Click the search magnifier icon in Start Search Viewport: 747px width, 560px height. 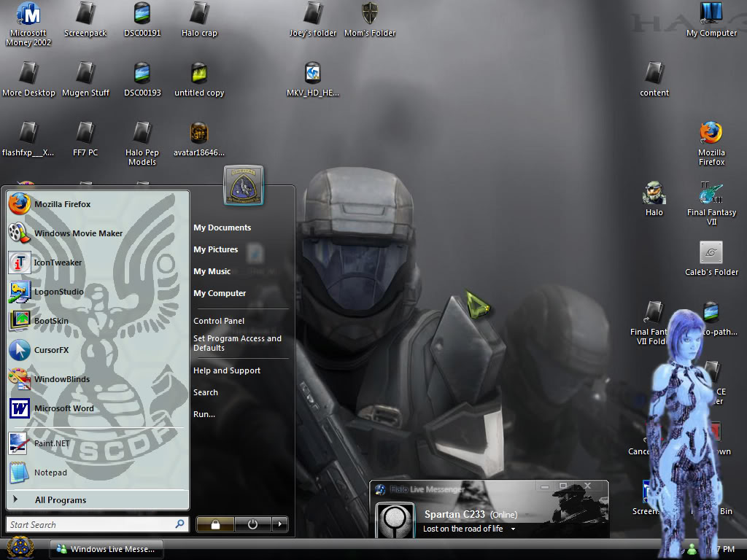click(179, 524)
